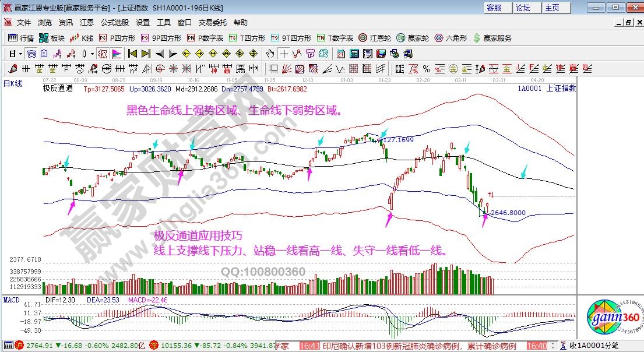Expand the candlestick style dropdown arrow
This screenshot has width=644, height=352.
point(92,54)
